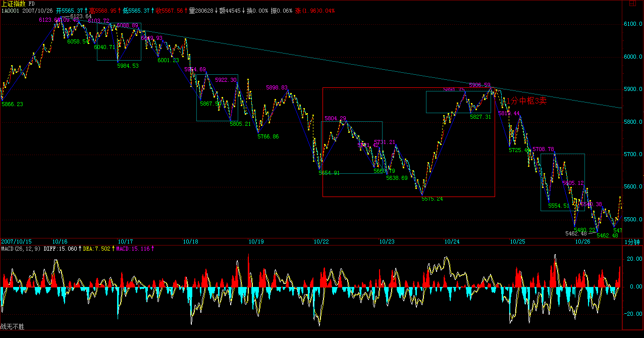Screen dimensions: 644x338
Task: Click the yellow DEA:7.502 label
Action: tap(97, 249)
